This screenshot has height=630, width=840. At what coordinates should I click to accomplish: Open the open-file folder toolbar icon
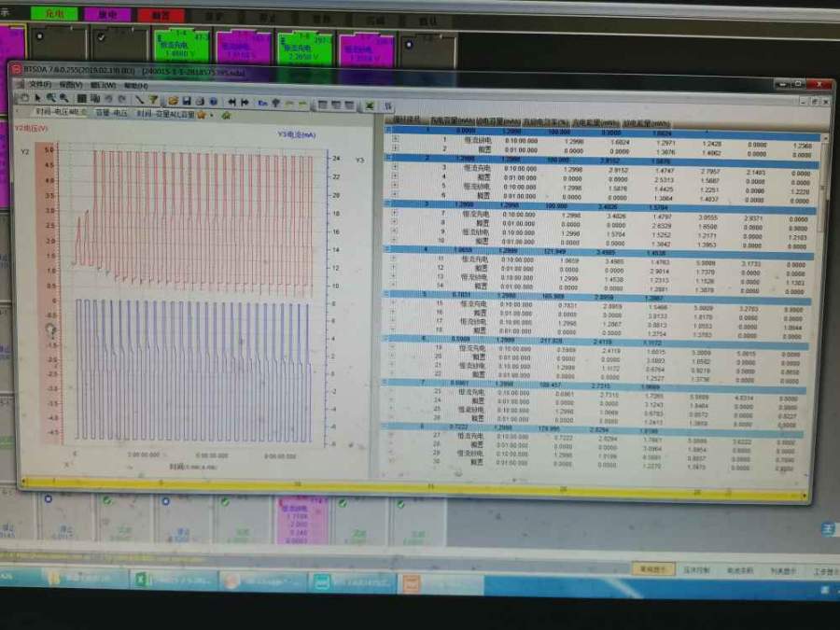(x=175, y=100)
